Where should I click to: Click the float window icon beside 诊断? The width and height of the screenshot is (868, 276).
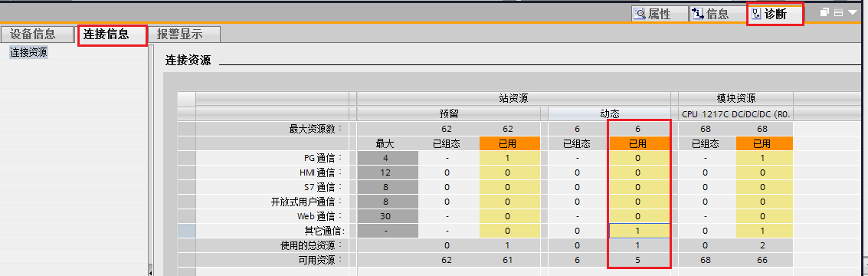(x=824, y=12)
